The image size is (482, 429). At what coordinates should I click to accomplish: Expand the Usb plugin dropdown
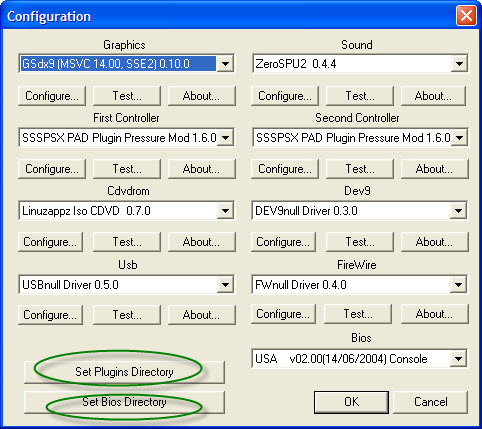tap(225, 285)
